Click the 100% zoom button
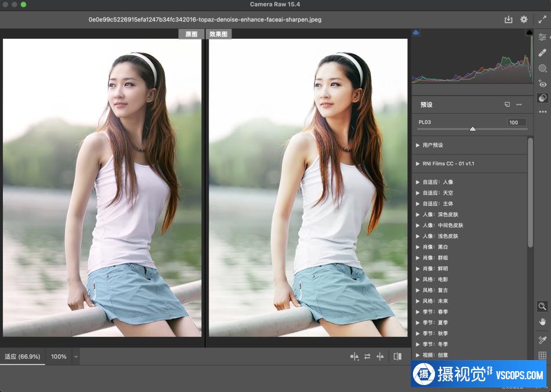 coord(59,357)
